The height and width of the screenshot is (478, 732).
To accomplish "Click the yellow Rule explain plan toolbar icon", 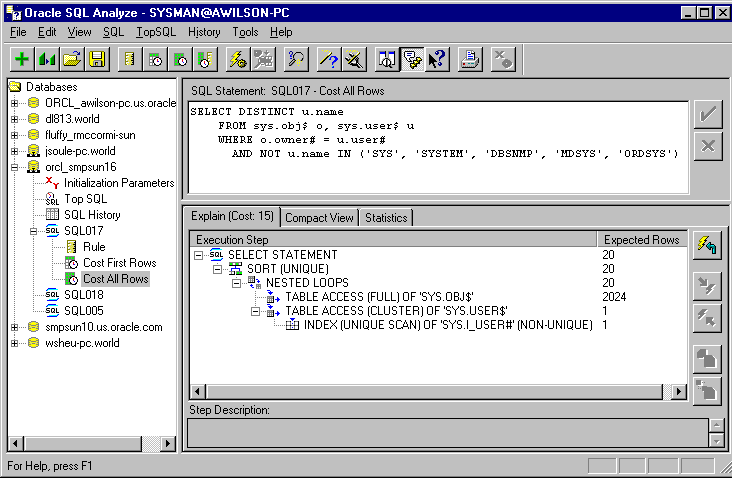I will click(x=130, y=59).
